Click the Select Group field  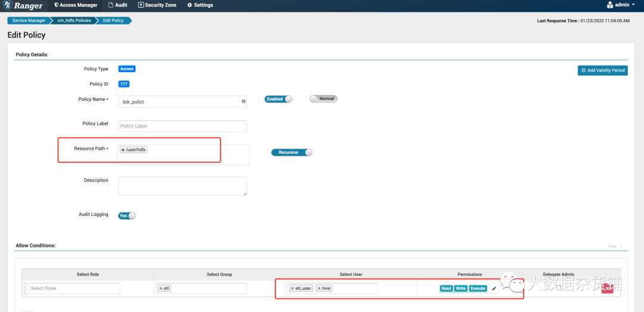tap(202, 288)
